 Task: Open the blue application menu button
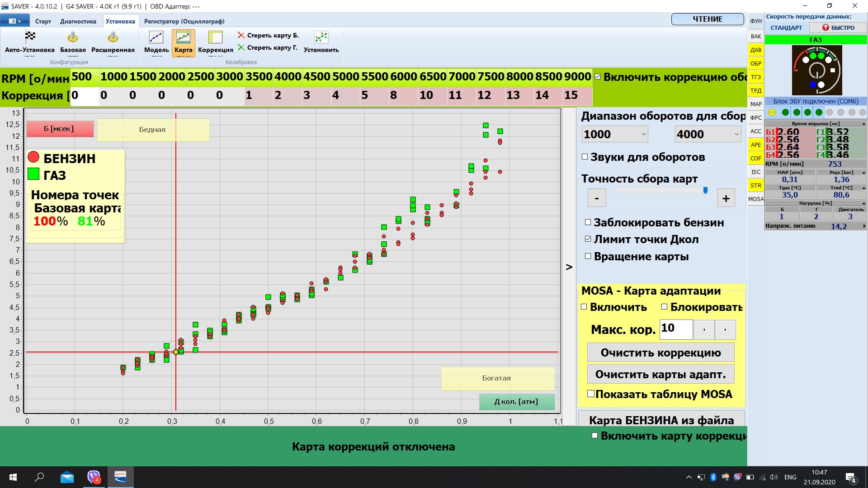[x=15, y=21]
